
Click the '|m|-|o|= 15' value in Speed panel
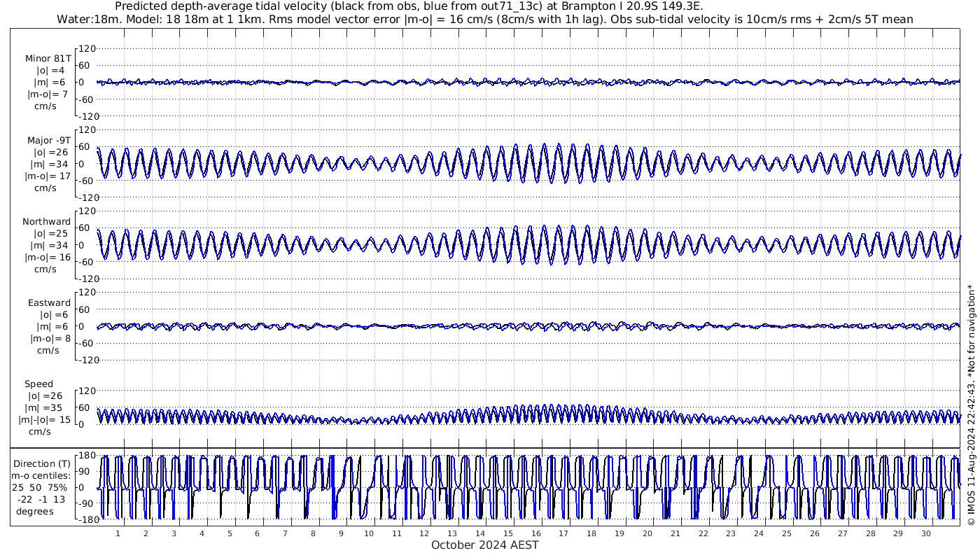click(45, 420)
